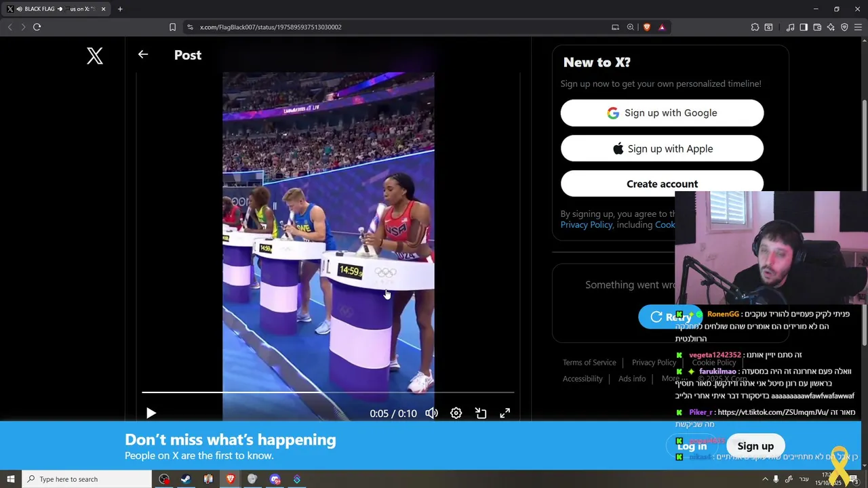Open Brave Rewards triangle icon

tap(661, 27)
